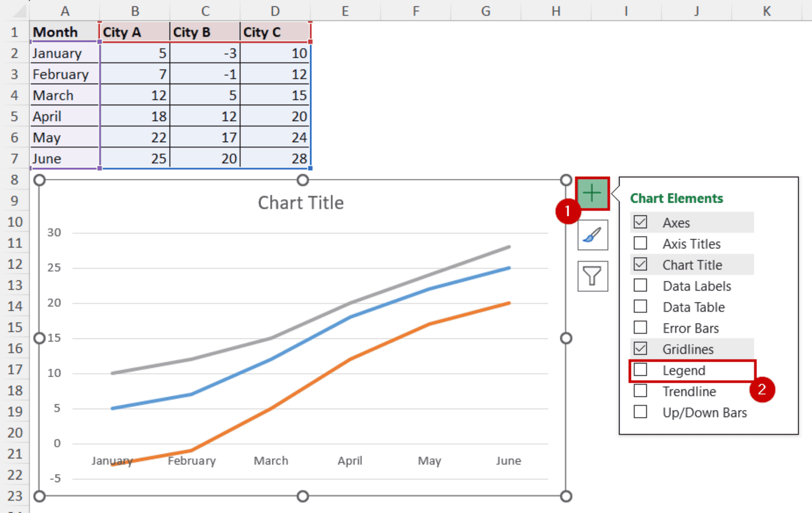Viewport: 812px width, 513px height.
Task: Check the Data Table option
Action: pyautogui.click(x=641, y=307)
